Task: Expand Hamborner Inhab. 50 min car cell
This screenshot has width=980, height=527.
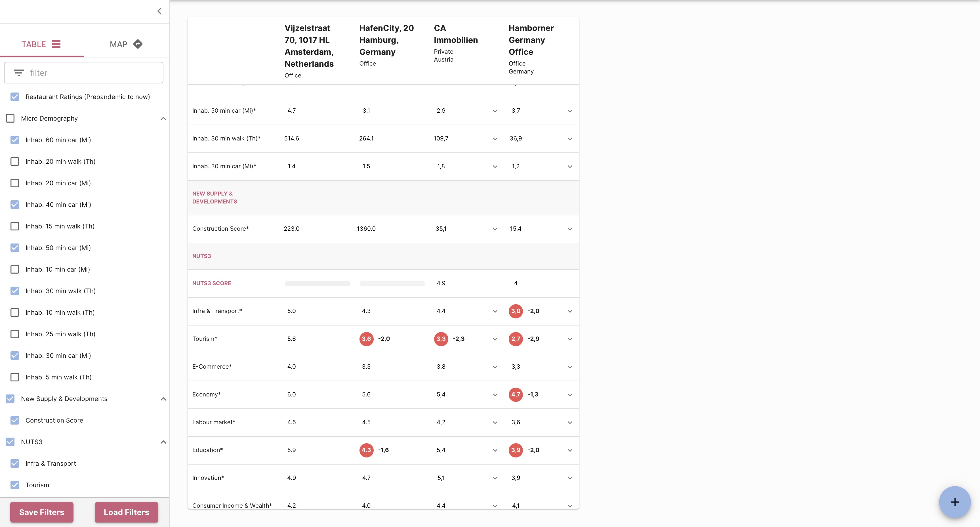Action: click(x=570, y=111)
